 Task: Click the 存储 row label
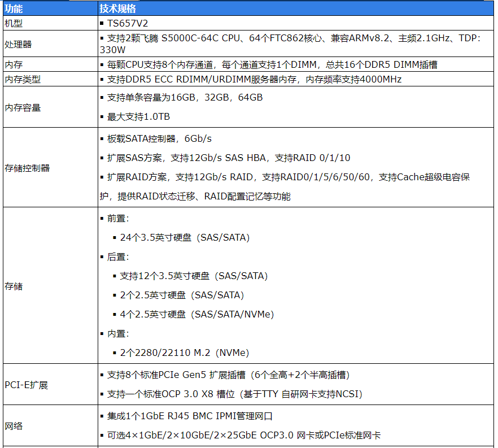click(x=14, y=286)
